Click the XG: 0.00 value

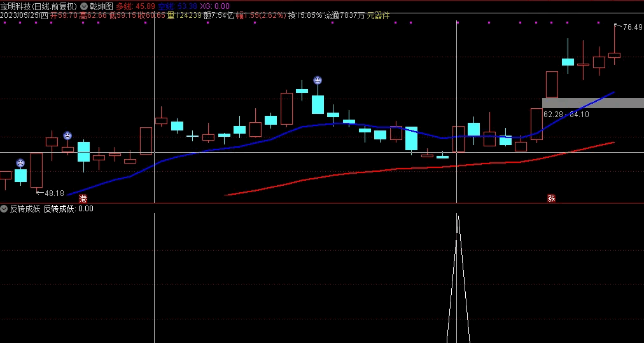click(215, 6)
